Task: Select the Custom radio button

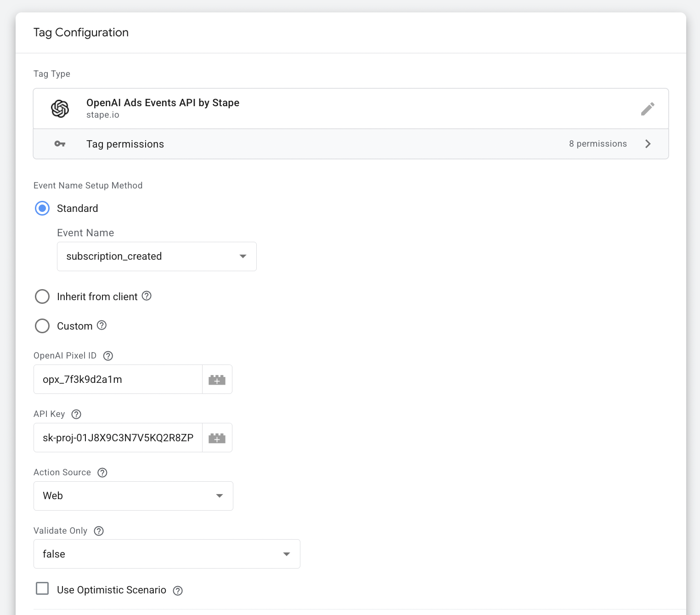Action: tap(42, 326)
